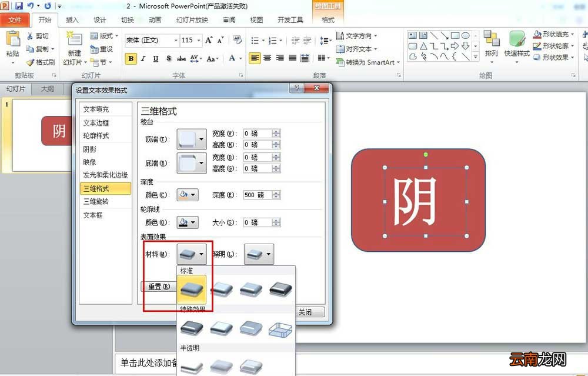This screenshot has height=376, width=588.
Task: Click the Columns icon in paragraph group
Action: tap(322, 58)
